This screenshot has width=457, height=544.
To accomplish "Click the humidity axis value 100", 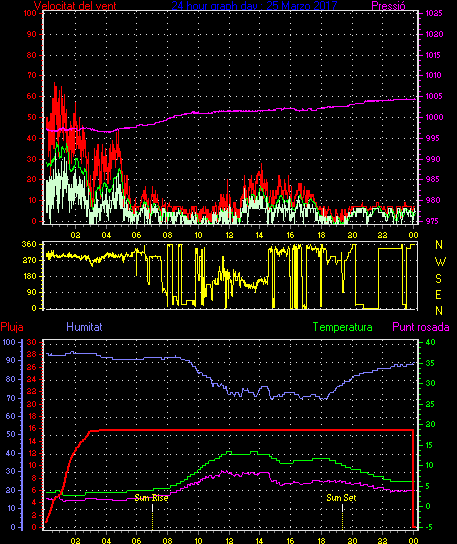I will coord(9,342).
